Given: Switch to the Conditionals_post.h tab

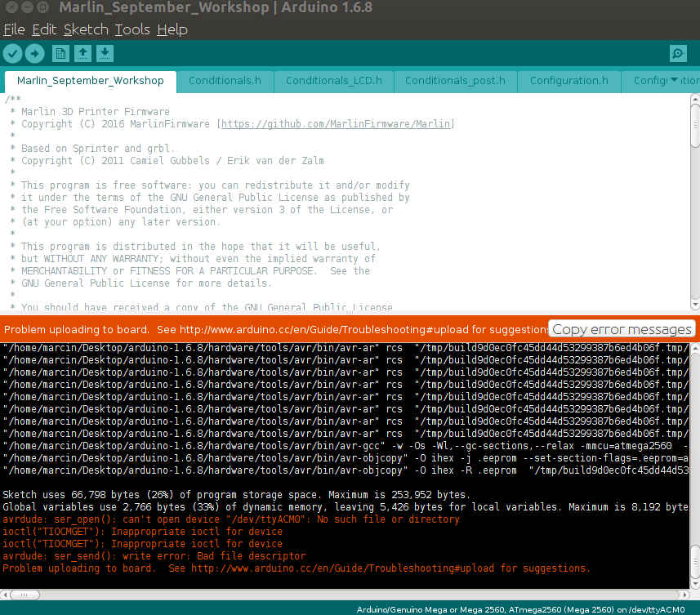Looking at the screenshot, I should click(455, 81).
